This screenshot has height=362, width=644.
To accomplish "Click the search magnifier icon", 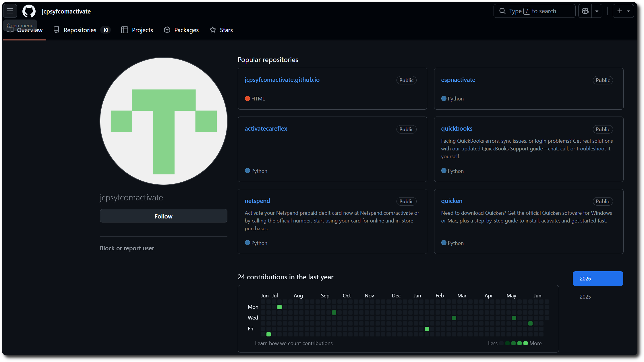I will pyautogui.click(x=502, y=11).
